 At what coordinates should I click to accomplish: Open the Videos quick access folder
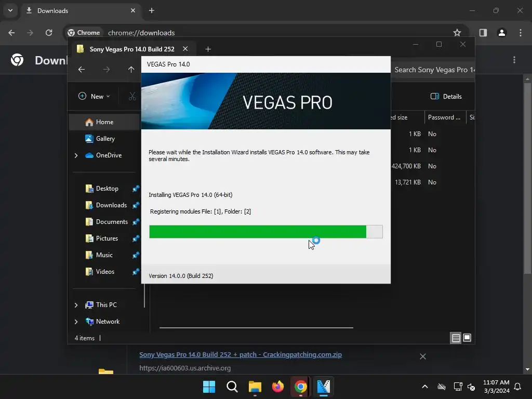click(x=100, y=271)
